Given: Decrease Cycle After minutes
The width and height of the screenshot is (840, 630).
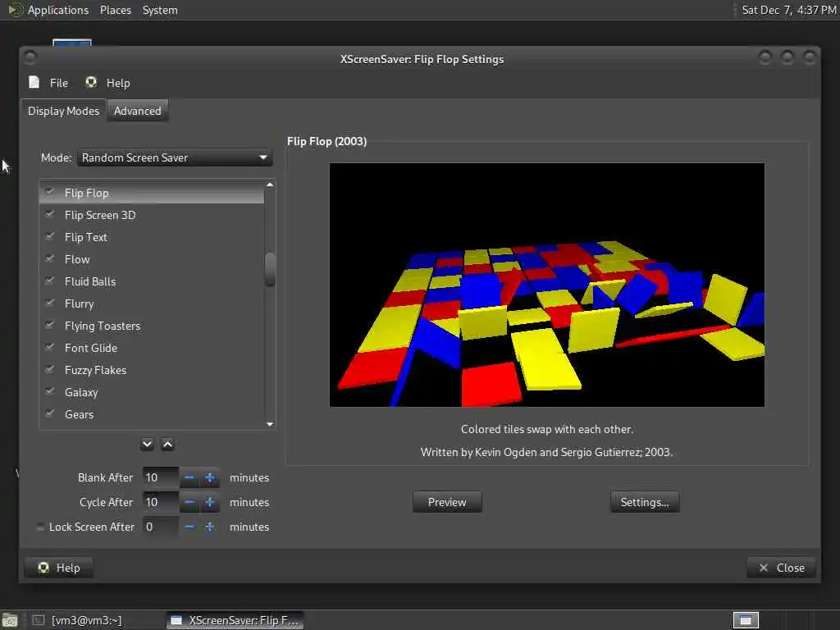Looking at the screenshot, I should [189, 502].
